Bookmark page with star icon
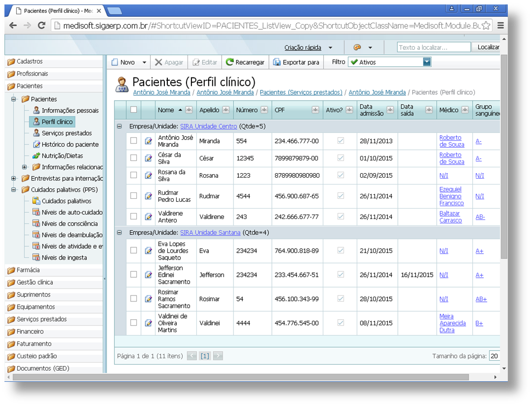532x406 pixels. coord(486,26)
